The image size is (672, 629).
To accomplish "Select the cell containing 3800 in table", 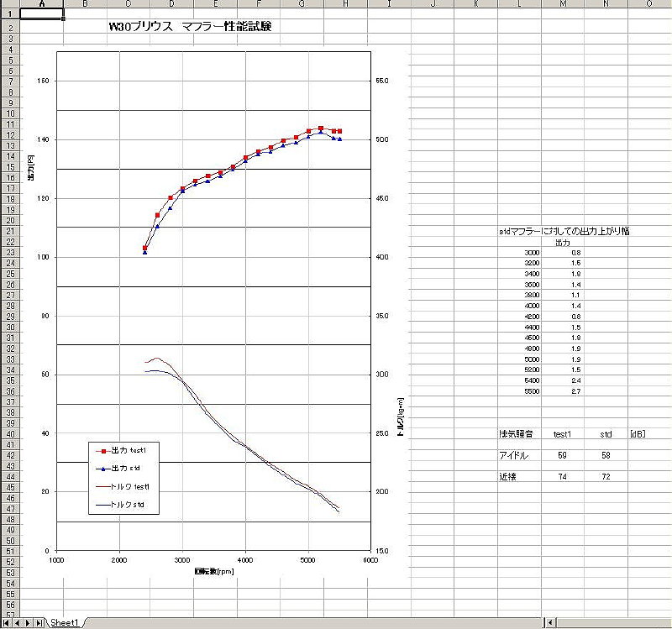I will coord(519,295).
